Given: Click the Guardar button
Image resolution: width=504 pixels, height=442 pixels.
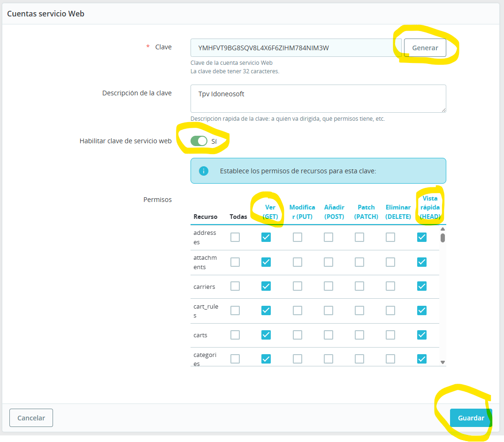Looking at the screenshot, I should 471,418.
